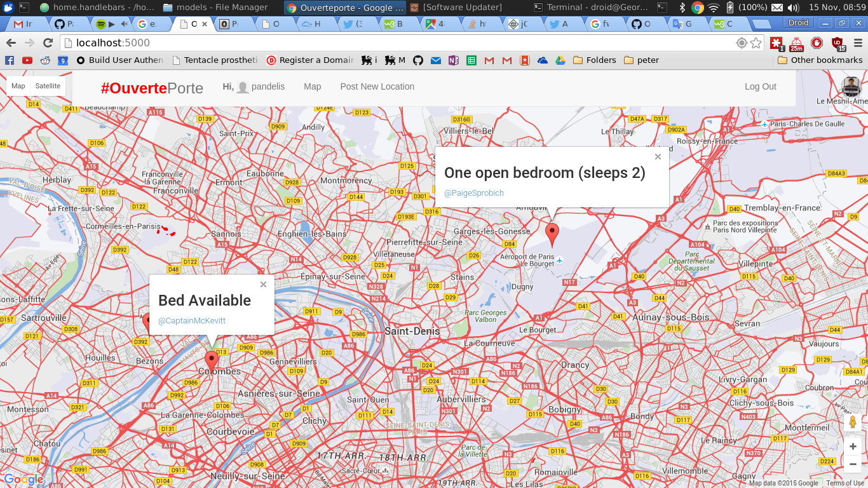Image resolution: width=868 pixels, height=488 pixels.
Task: Open Register a Domain bookmark
Action: (x=310, y=60)
